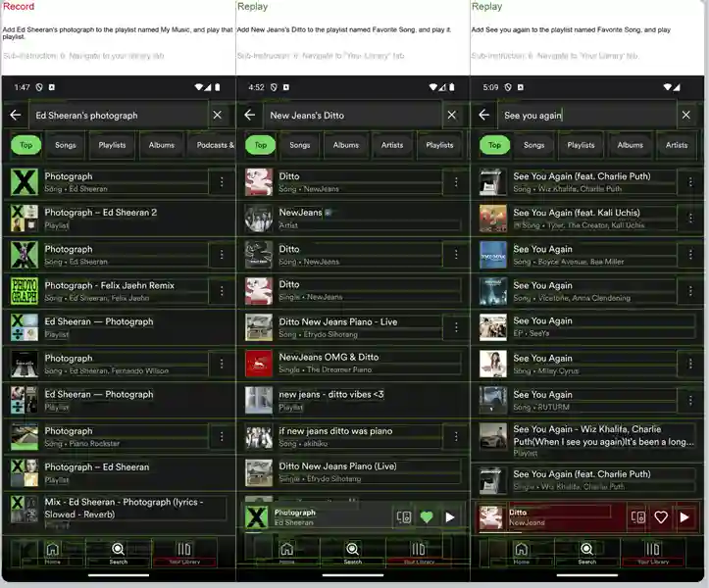The image size is (709, 588).
Task: Go back from the Ed Sheeran's photograph search
Action: 16,115
